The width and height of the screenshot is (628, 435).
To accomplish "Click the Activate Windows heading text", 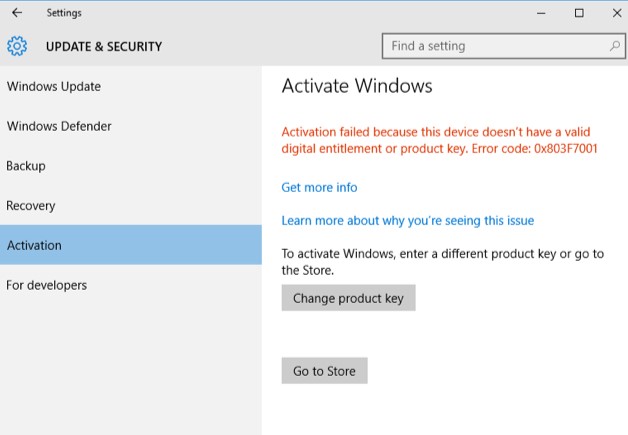I will (x=357, y=86).
